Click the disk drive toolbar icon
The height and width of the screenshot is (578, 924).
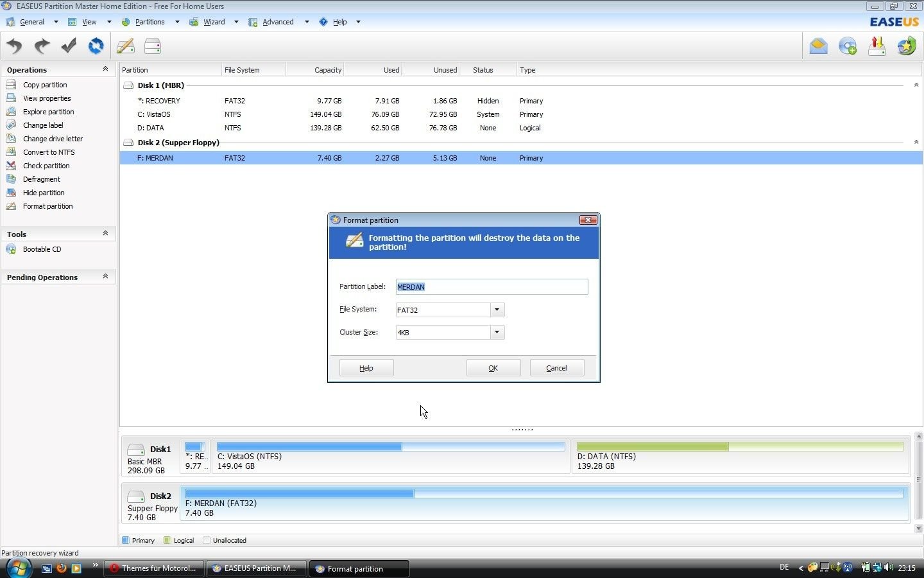pyautogui.click(x=153, y=46)
